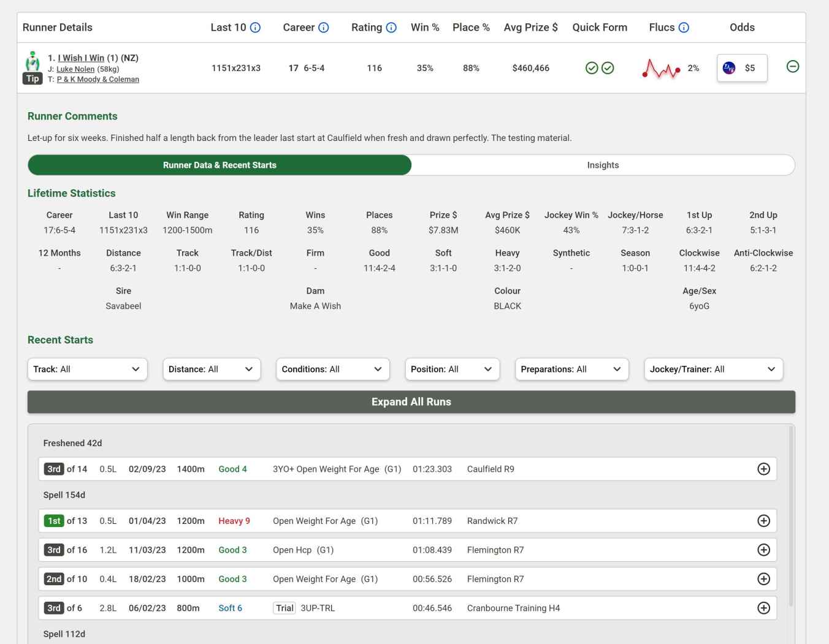Collapse the runner row using the minus toggle
829x644 pixels.
pos(793,66)
